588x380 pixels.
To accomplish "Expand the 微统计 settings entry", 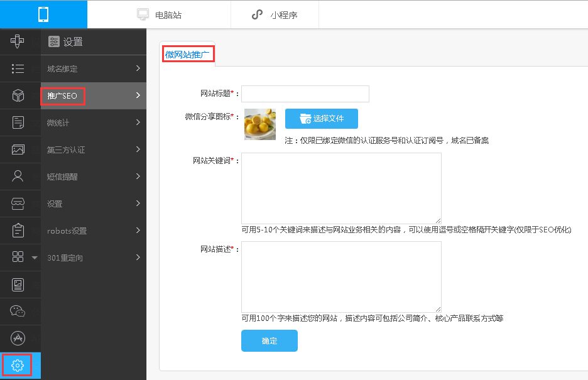I will [93, 122].
